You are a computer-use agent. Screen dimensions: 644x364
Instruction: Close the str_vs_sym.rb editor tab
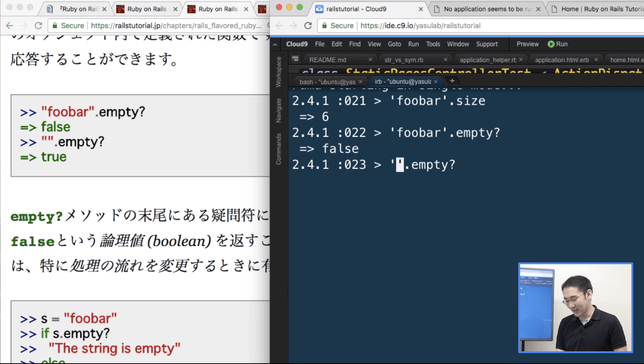(x=445, y=60)
